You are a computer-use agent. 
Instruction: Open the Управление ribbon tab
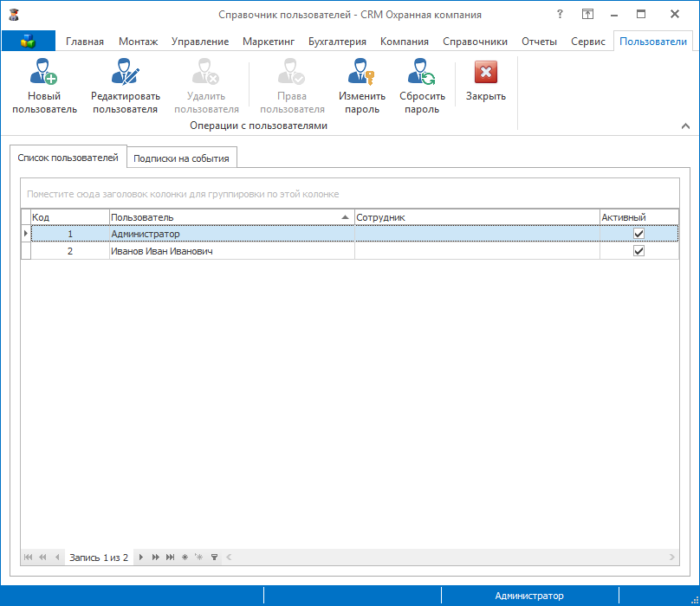click(x=200, y=42)
